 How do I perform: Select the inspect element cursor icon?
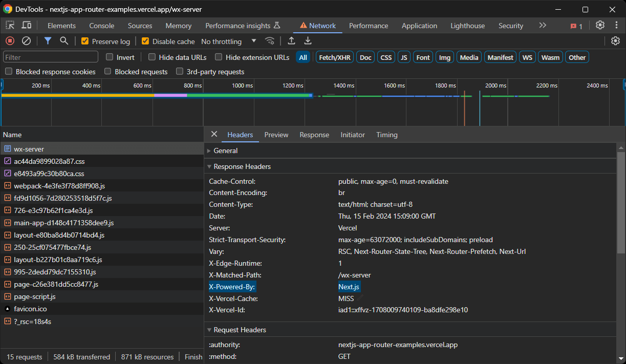[x=9, y=25]
